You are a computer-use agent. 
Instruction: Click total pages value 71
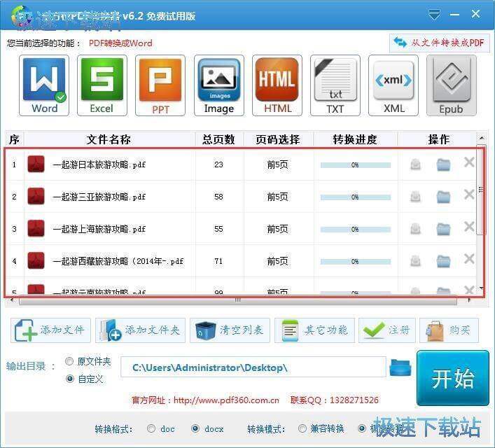click(x=218, y=261)
